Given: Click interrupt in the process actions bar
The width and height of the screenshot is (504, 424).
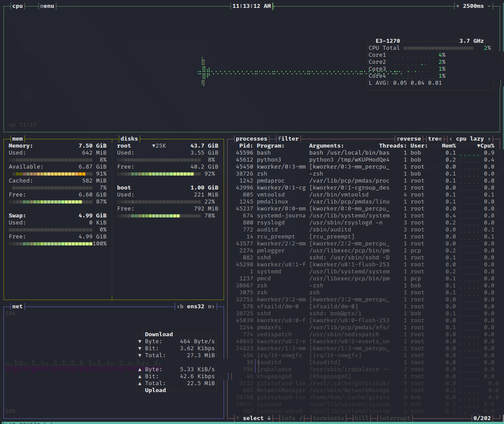Looking at the screenshot, I should 395,418.
